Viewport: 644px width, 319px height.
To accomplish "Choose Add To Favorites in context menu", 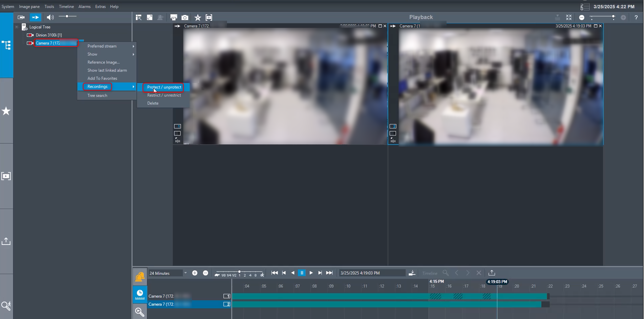I will pos(102,78).
